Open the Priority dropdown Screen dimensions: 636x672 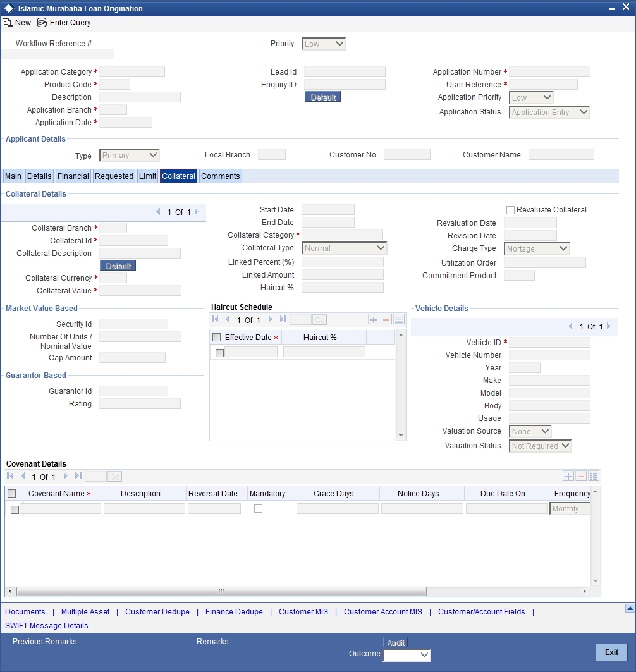(324, 44)
